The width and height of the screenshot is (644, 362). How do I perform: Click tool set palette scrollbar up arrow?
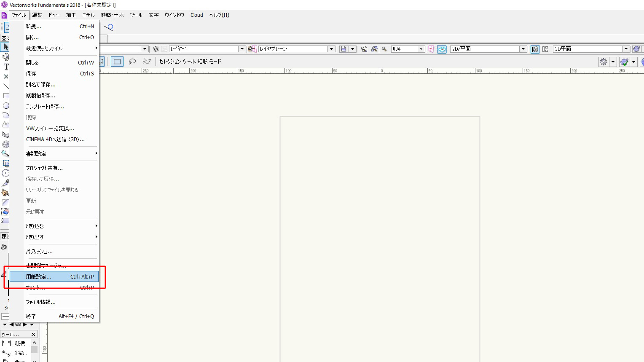34,343
